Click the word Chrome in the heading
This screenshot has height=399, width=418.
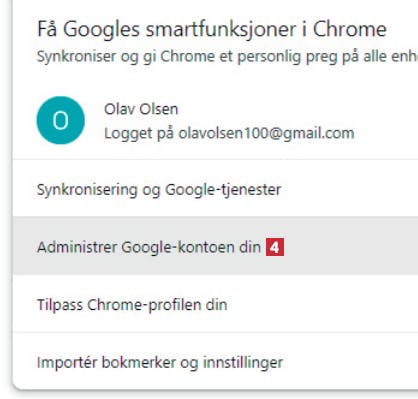point(350,29)
